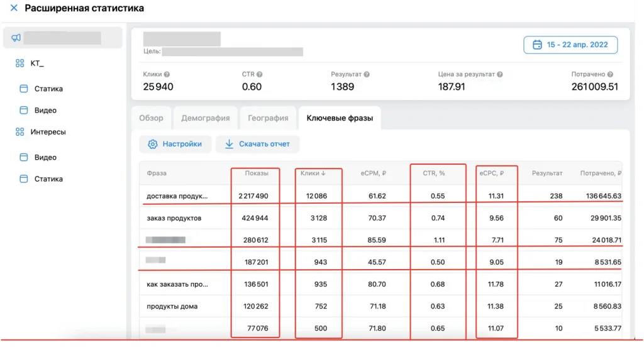
Task: Click help icon beside Цена за результат
Action: 500,74
